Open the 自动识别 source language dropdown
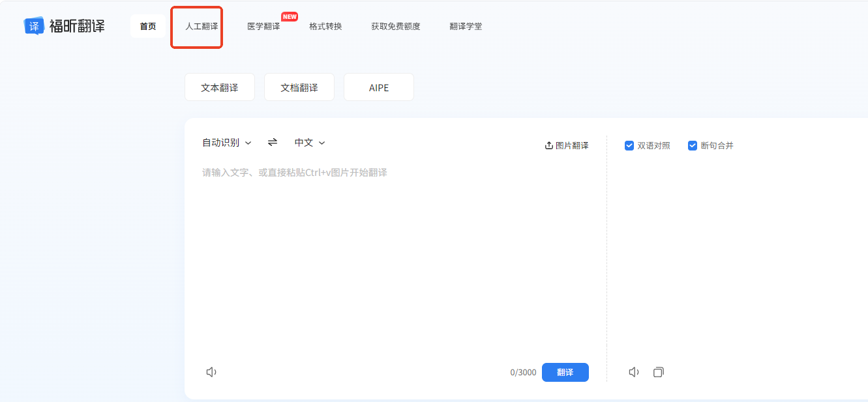This screenshot has width=868, height=402. pyautogui.click(x=228, y=142)
